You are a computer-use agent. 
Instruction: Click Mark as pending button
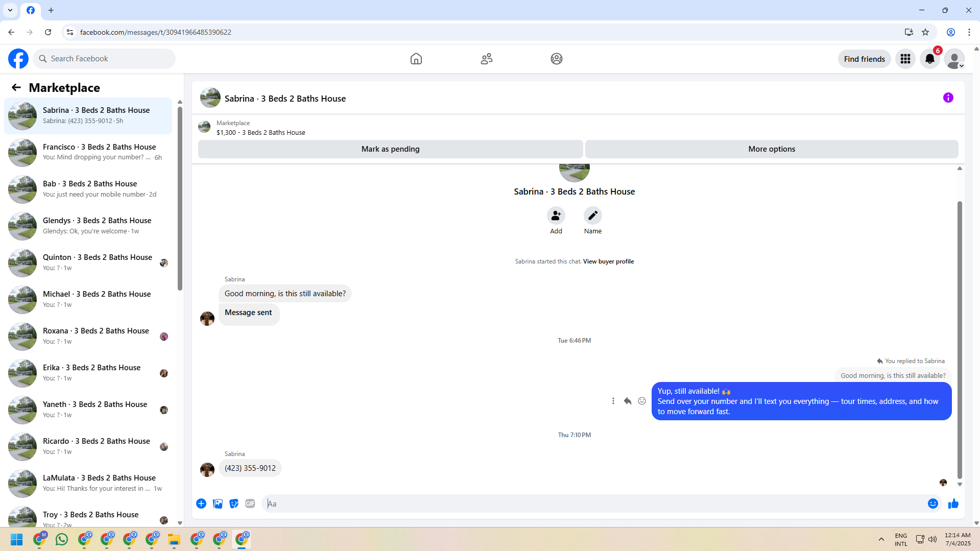391,149
